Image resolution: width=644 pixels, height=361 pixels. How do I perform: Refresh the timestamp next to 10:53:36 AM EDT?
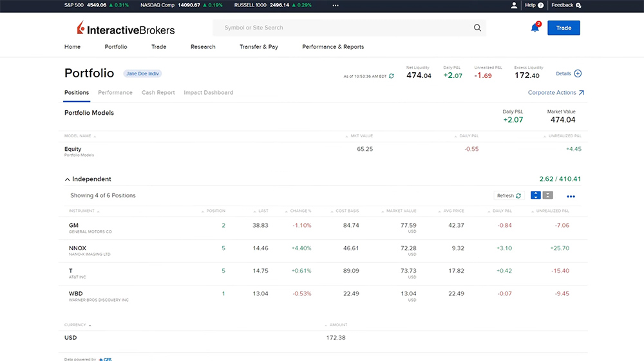point(391,76)
